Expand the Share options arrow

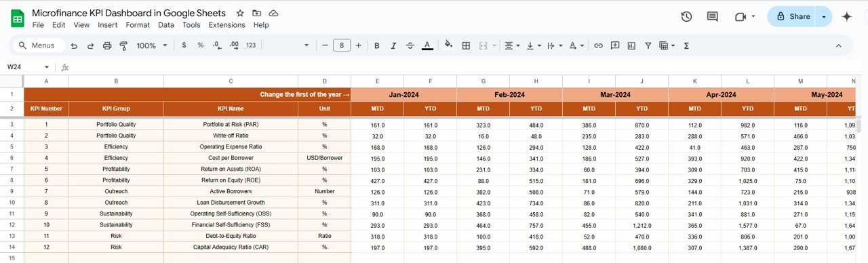coord(824,16)
